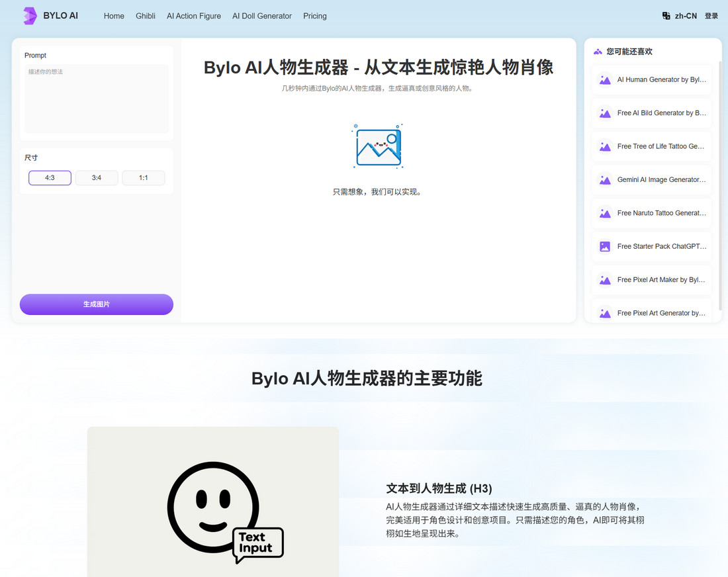Click the Prompt label

35,56
